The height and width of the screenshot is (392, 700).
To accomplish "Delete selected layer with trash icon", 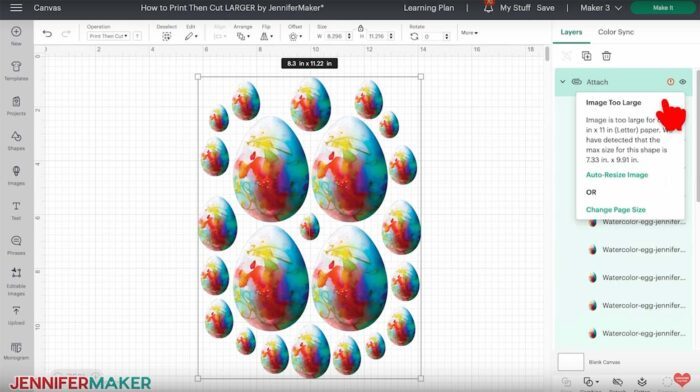I will tap(606, 56).
